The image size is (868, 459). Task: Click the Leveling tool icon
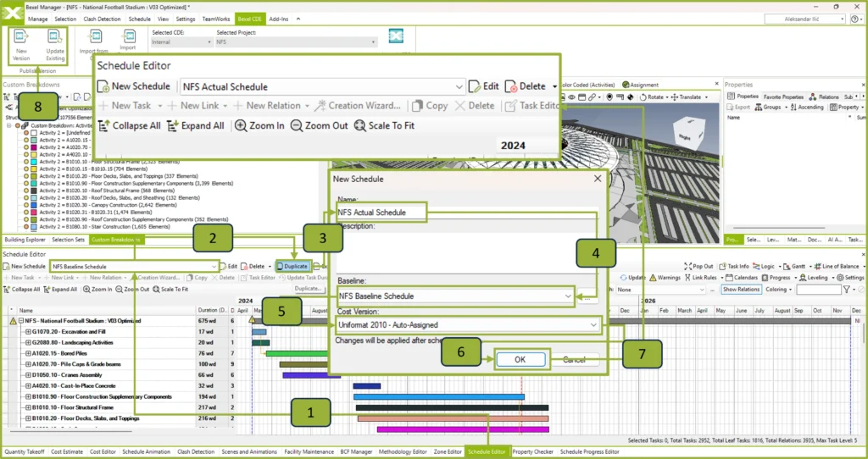tap(803, 277)
